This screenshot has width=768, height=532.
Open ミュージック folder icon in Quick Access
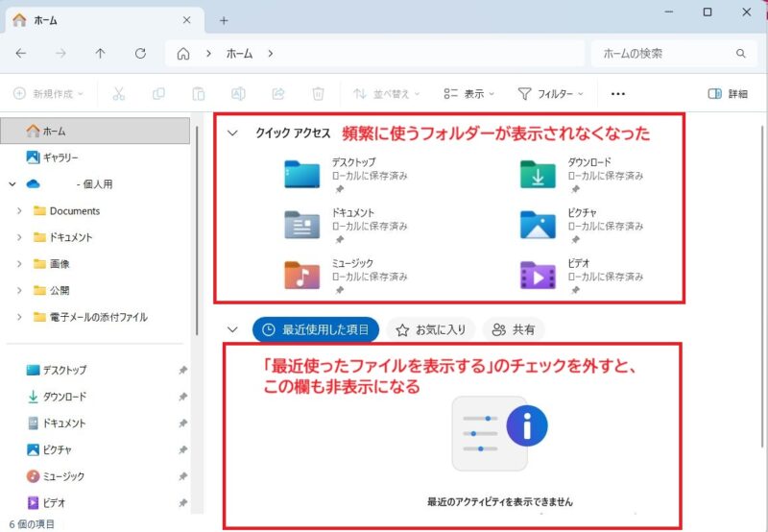(x=301, y=275)
